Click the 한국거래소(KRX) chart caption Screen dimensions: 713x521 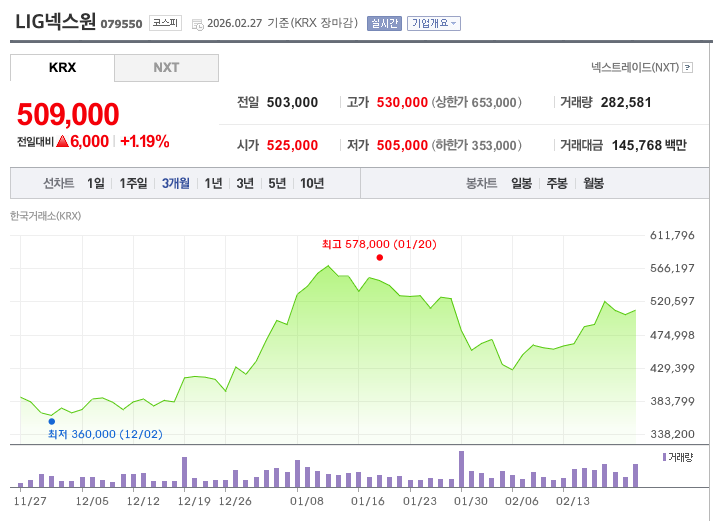click(x=45, y=216)
